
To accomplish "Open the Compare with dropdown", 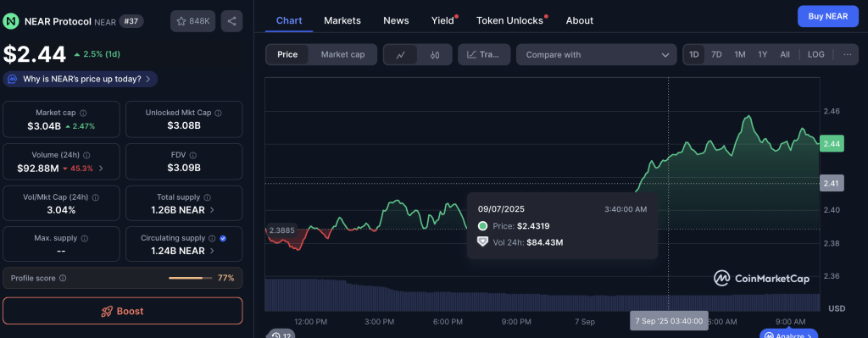I will (x=596, y=55).
